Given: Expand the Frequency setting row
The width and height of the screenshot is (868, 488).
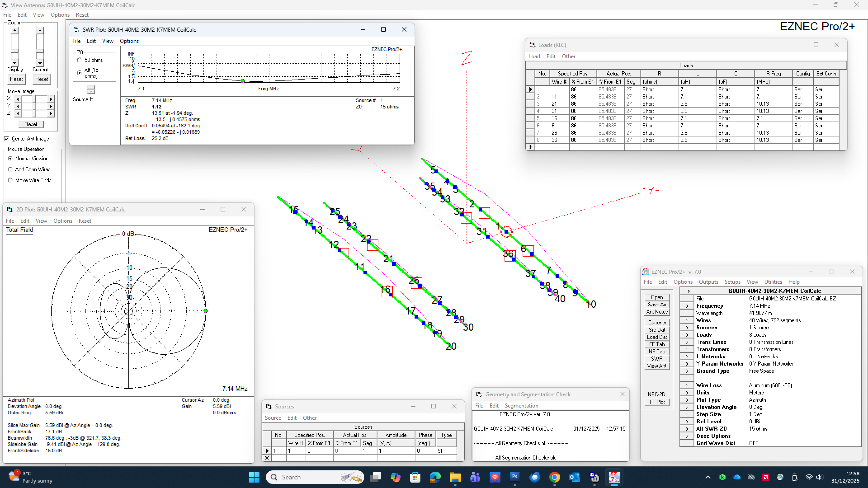Looking at the screenshot, I should (687, 306).
